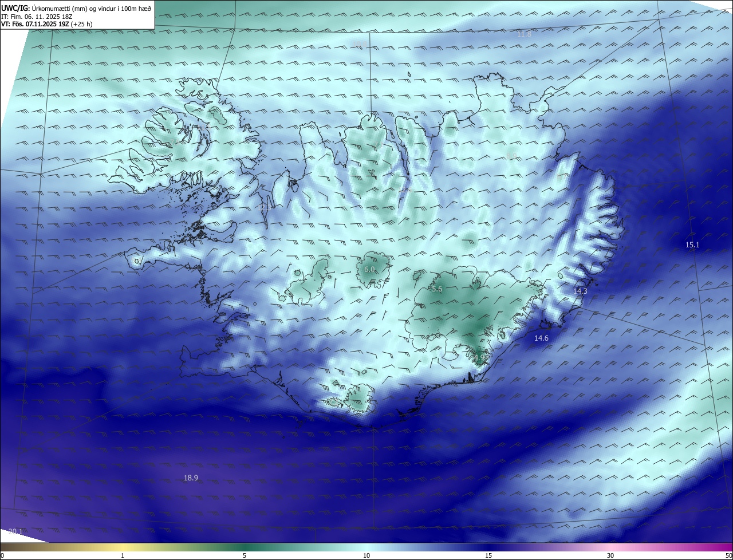733x560 pixels.
Task: Click the 10 label on the color scale
Action: tap(366, 555)
